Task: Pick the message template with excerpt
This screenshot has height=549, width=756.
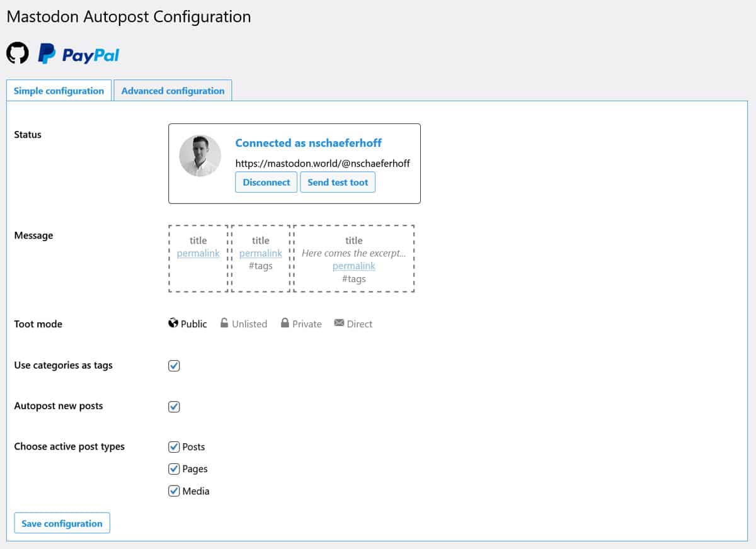Action: tap(353, 258)
